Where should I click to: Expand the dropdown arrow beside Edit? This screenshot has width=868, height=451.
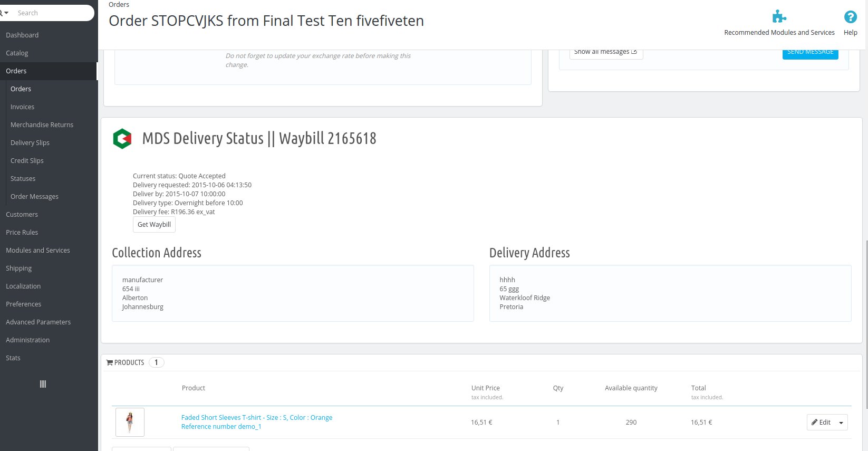841,423
